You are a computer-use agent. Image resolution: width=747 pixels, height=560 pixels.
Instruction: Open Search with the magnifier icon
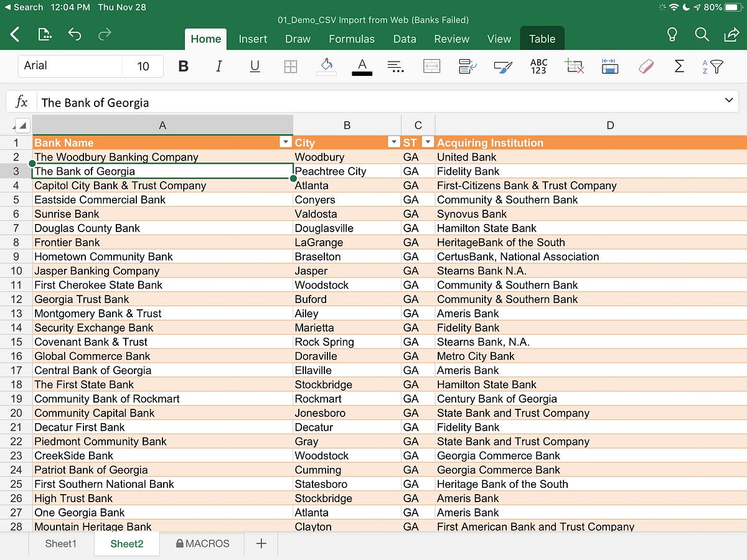point(702,35)
